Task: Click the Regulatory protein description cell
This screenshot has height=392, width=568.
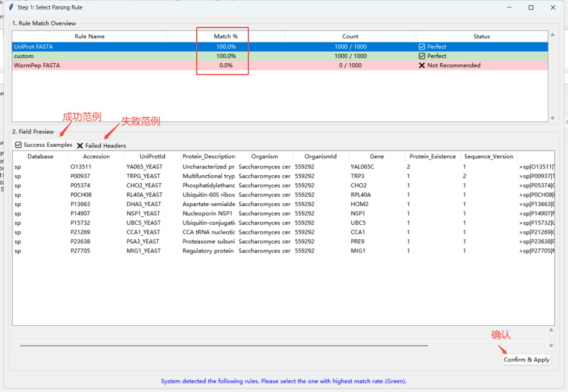Action: [x=208, y=251]
